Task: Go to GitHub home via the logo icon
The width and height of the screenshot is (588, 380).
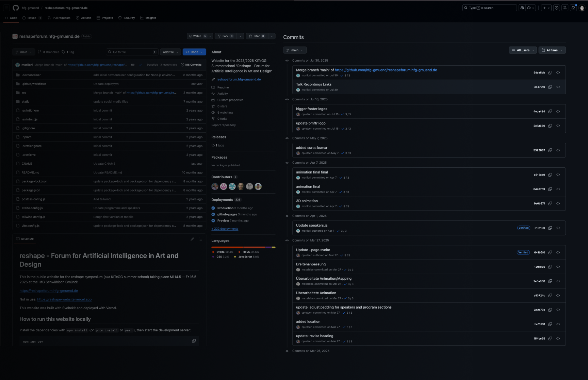Action: coord(15,7)
